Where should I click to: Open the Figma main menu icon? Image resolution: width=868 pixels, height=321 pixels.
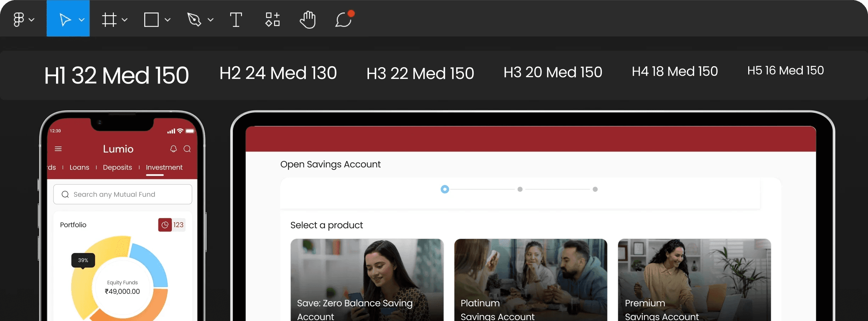pos(19,19)
